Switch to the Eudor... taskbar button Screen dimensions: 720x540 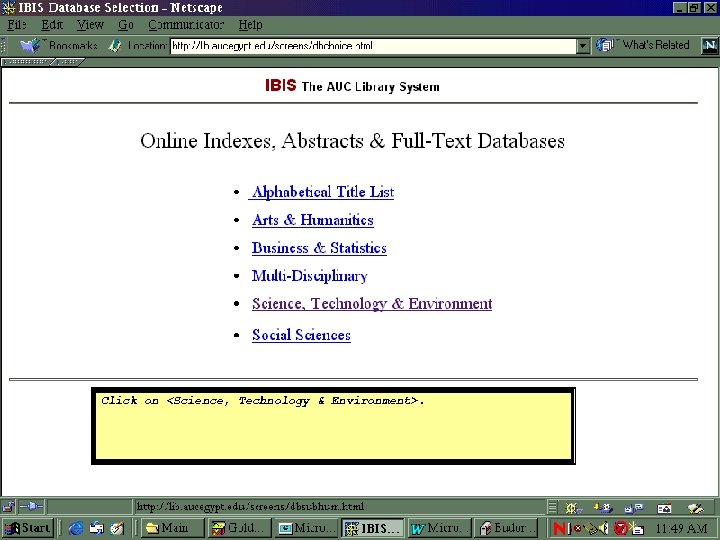[506, 529]
